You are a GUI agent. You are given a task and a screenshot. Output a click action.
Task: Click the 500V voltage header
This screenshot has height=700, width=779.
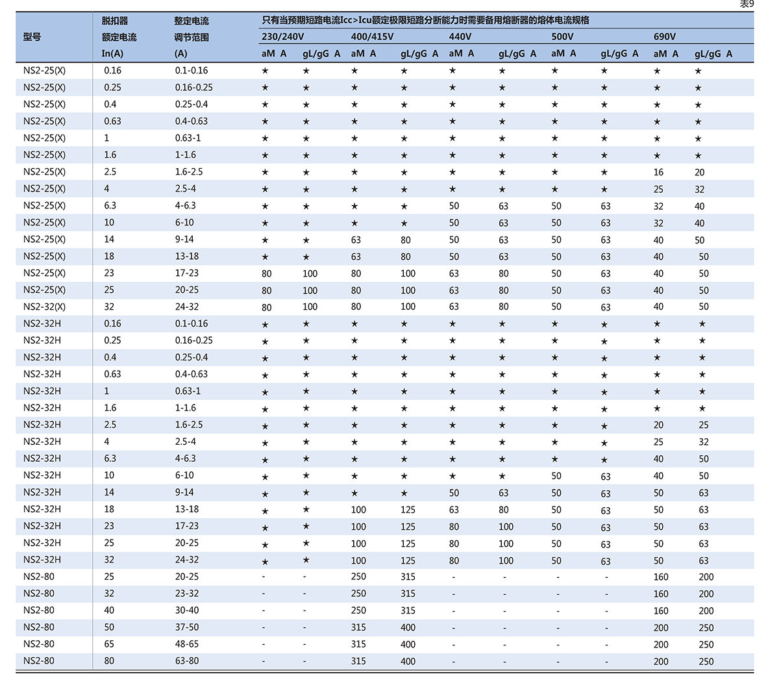click(x=562, y=37)
